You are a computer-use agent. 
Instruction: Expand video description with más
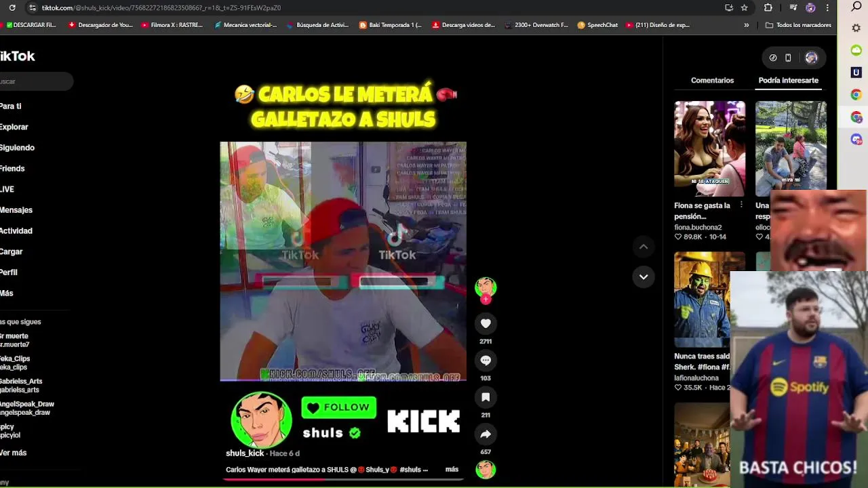(452, 469)
